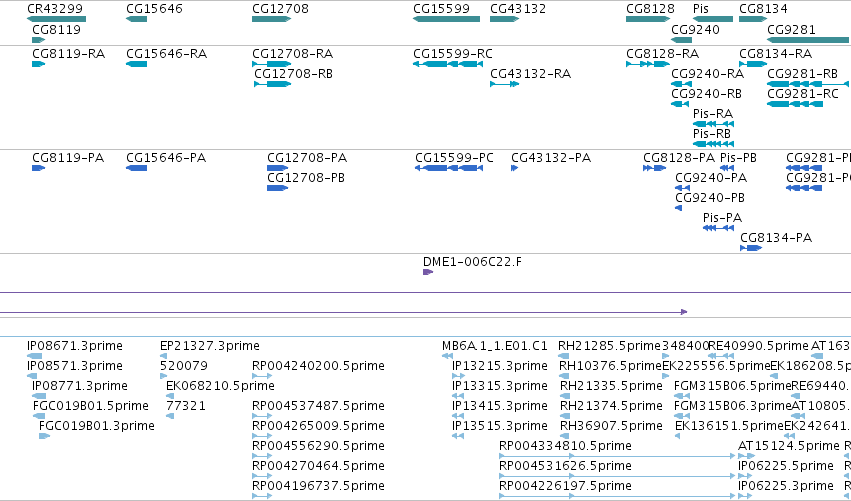Click transcript label Pis-RB
The height and width of the screenshot is (501, 851).
pyautogui.click(x=712, y=134)
